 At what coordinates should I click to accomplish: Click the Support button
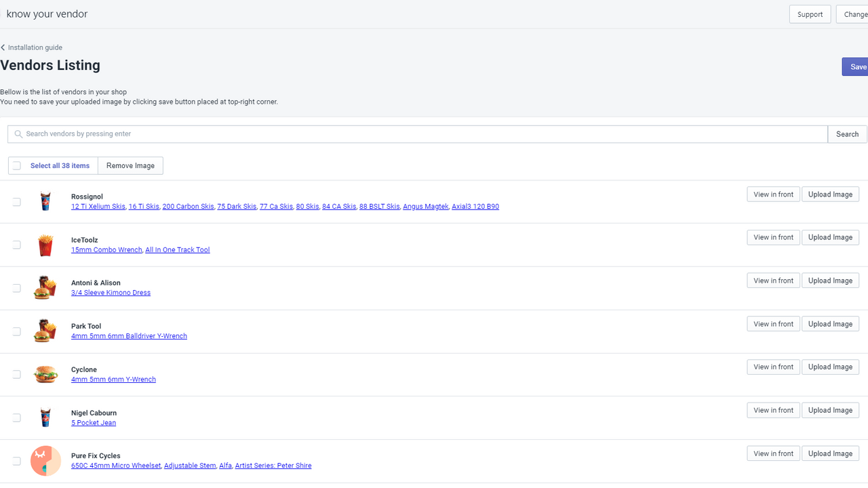[810, 14]
